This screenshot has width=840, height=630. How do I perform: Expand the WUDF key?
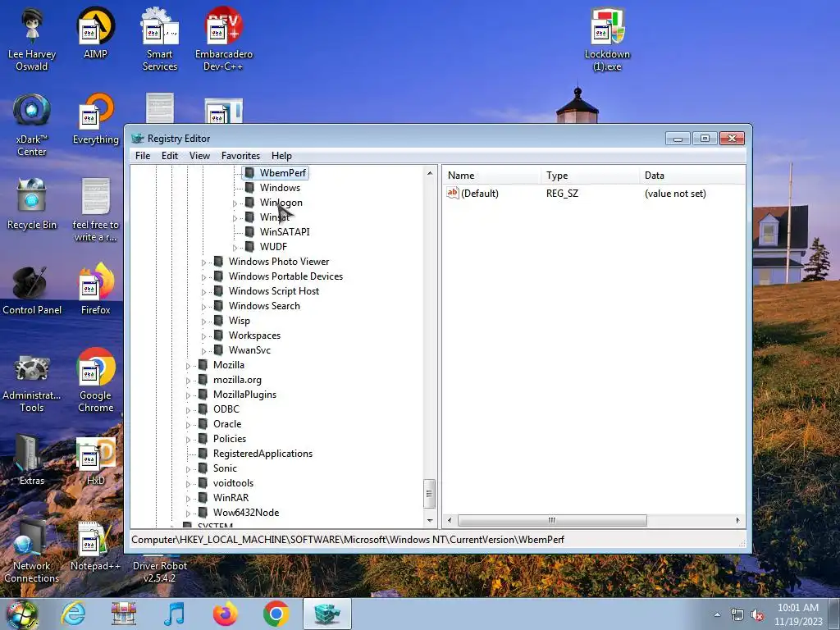pyautogui.click(x=235, y=248)
